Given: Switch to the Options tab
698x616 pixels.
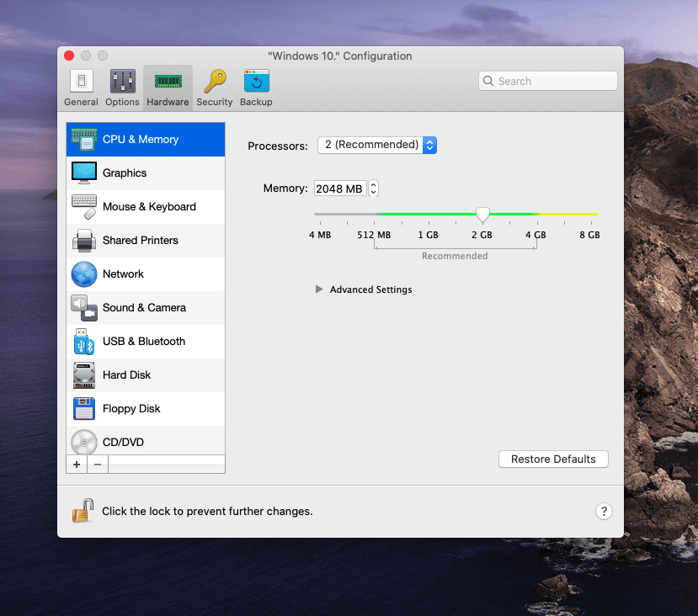Looking at the screenshot, I should pyautogui.click(x=122, y=88).
